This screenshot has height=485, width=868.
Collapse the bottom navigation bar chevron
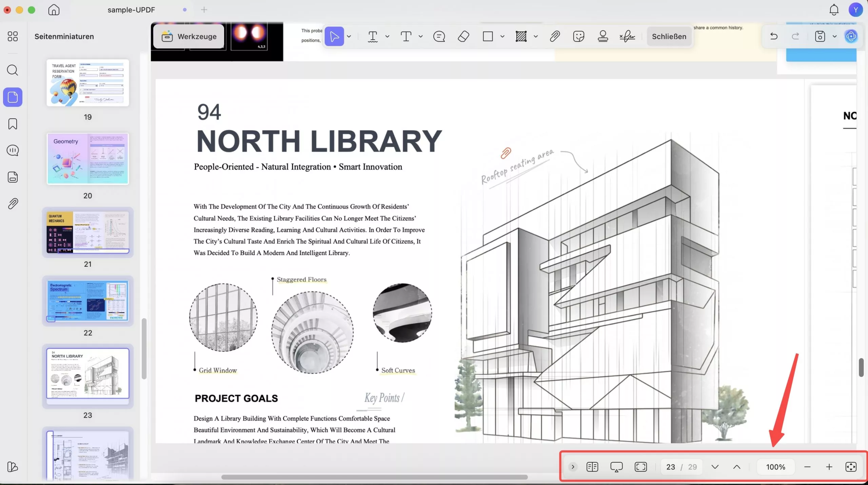click(573, 467)
